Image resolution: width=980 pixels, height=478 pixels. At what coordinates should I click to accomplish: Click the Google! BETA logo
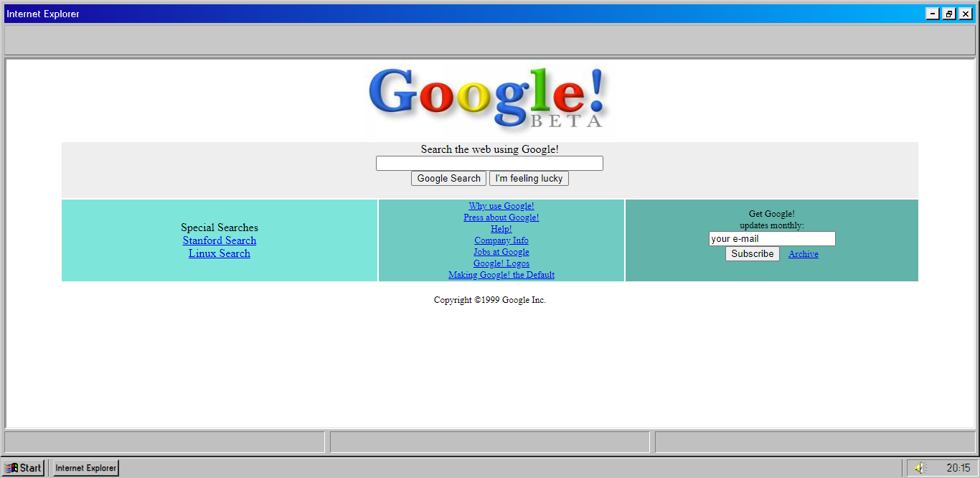[x=489, y=99]
